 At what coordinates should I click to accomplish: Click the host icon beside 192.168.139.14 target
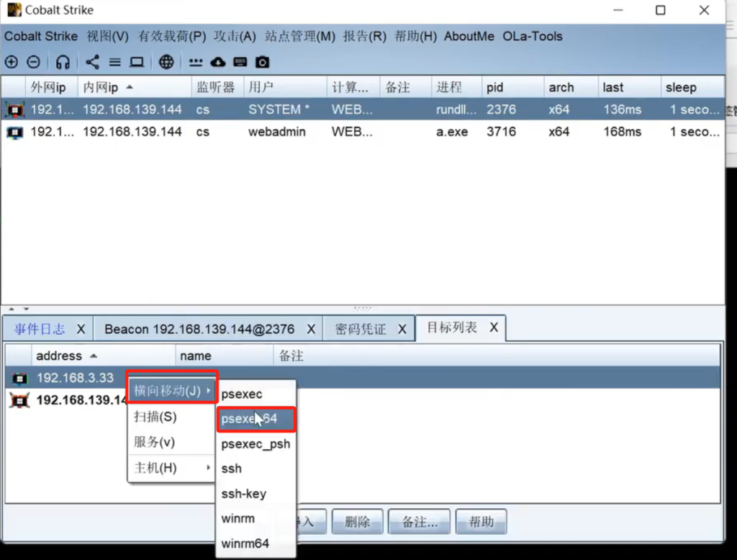[19, 400]
